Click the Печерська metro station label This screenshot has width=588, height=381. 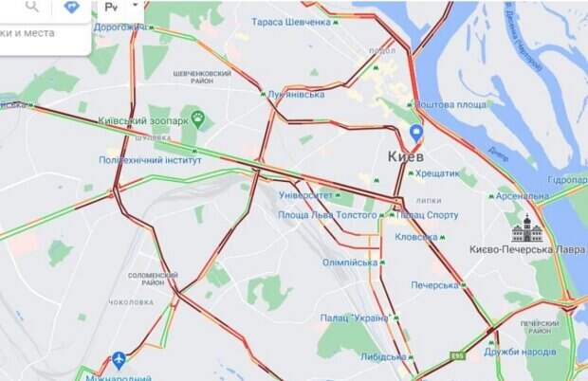[434, 285]
